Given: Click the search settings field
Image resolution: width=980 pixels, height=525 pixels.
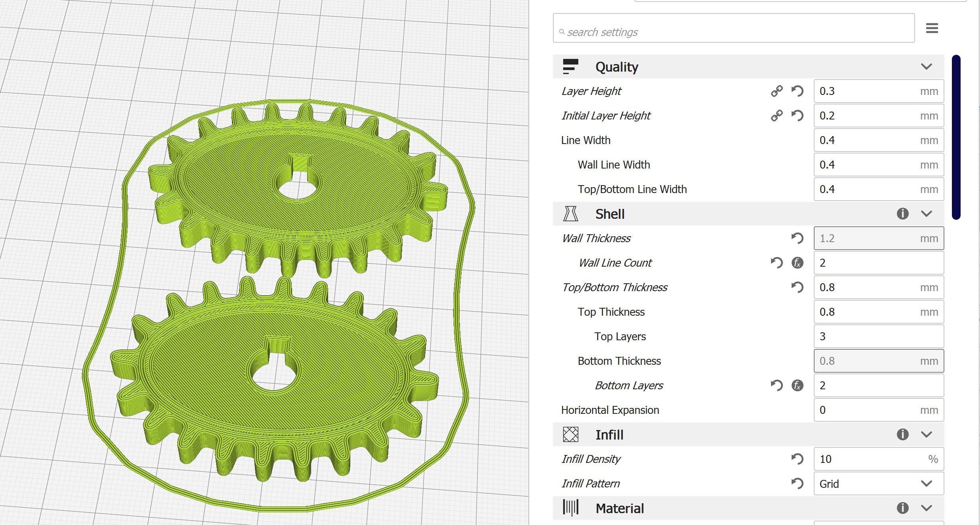Looking at the screenshot, I should [734, 28].
